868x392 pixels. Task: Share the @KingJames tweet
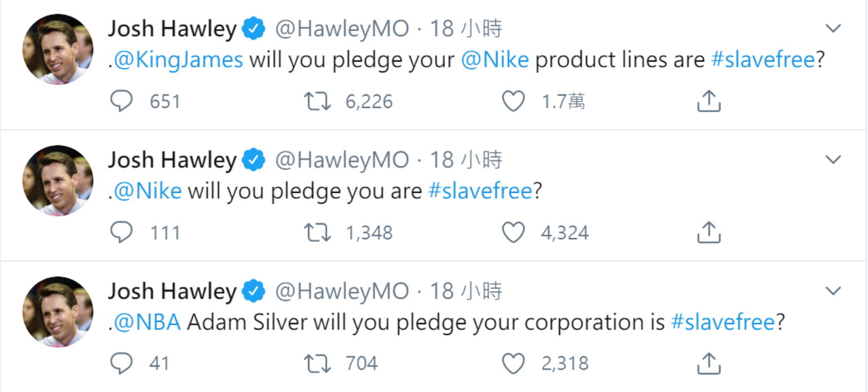pyautogui.click(x=709, y=102)
